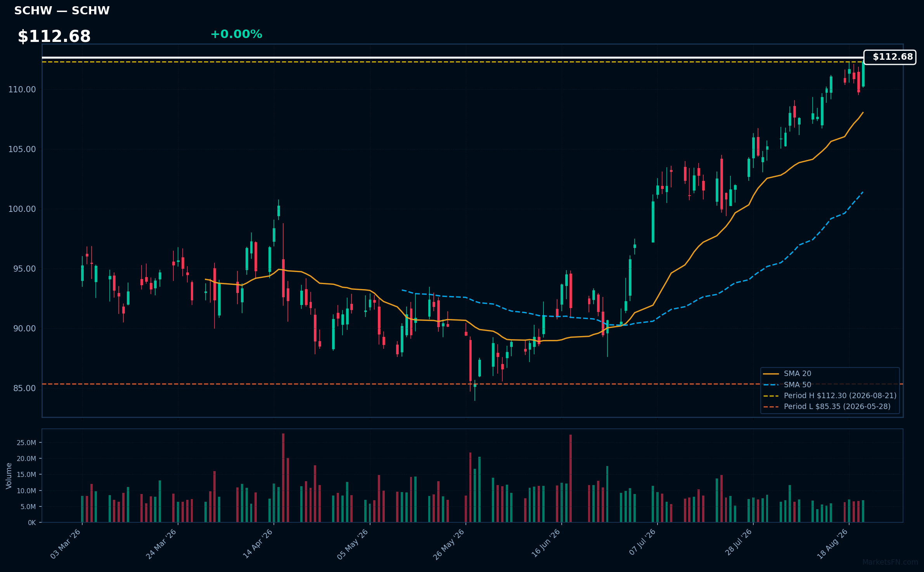Image resolution: width=924 pixels, height=572 pixels.
Task: Click the 85.00 price axis label
Action: point(24,388)
